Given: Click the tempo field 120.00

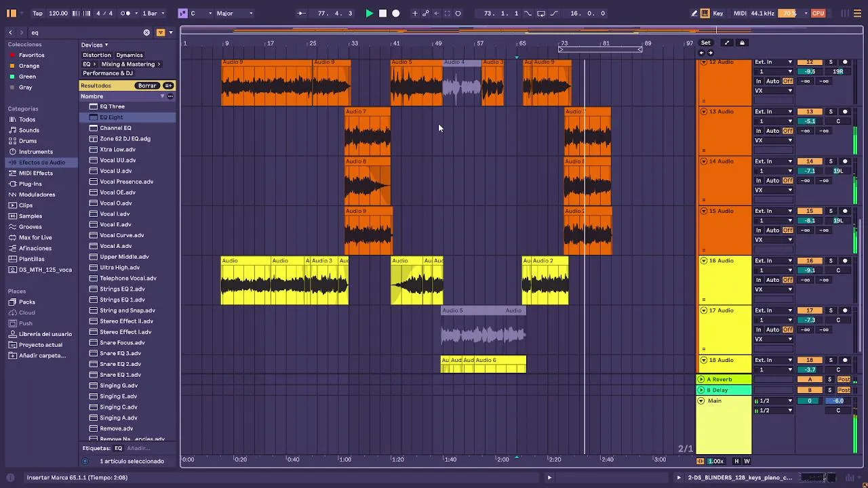Looking at the screenshot, I should (x=58, y=13).
